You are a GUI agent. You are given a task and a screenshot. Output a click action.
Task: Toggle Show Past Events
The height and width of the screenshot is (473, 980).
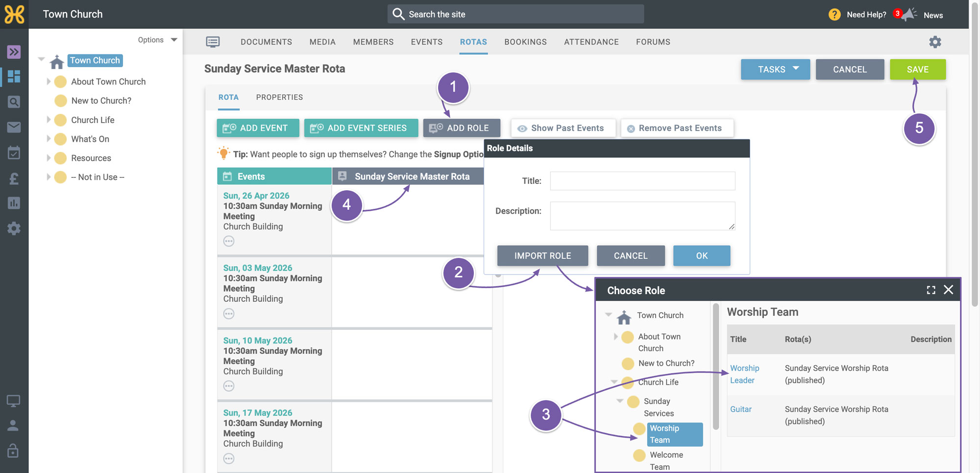(x=563, y=128)
